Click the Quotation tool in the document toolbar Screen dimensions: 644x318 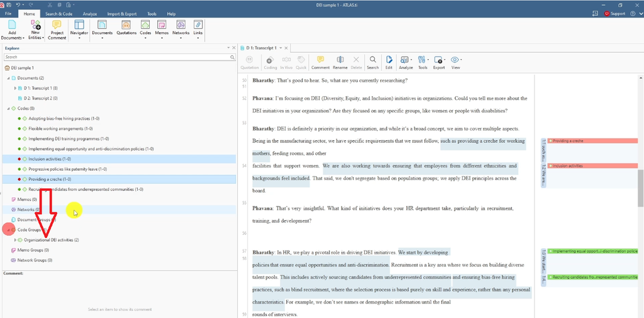pos(249,62)
